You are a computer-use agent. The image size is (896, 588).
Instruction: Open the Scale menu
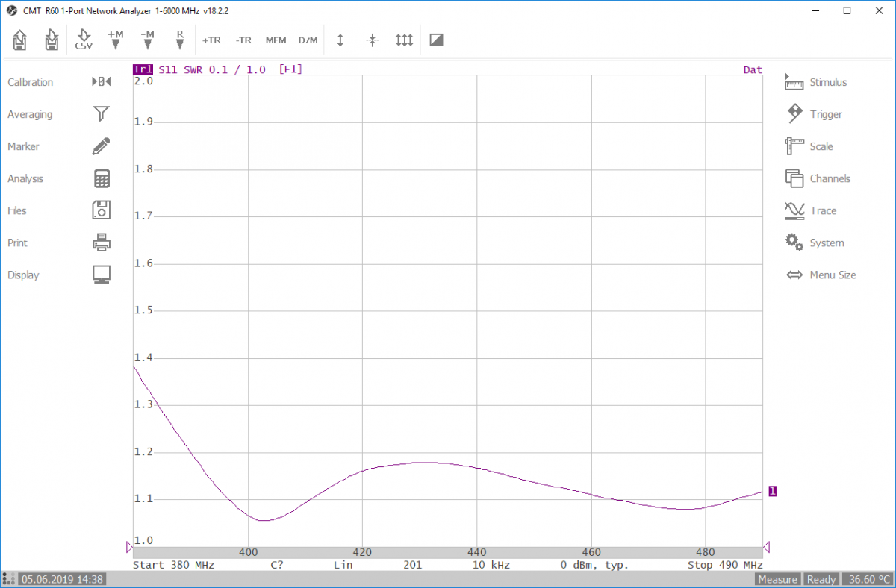[x=809, y=146]
